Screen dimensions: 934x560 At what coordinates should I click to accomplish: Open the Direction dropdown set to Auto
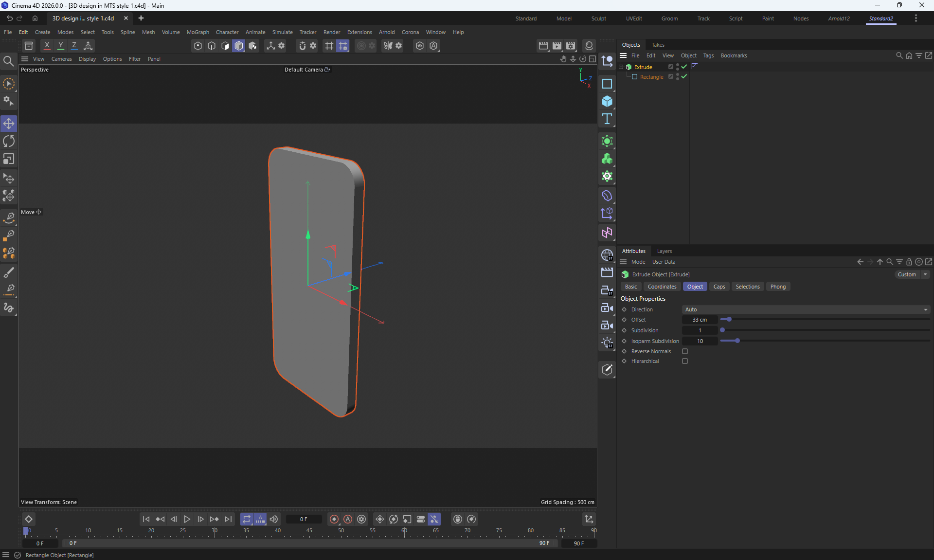tap(806, 309)
